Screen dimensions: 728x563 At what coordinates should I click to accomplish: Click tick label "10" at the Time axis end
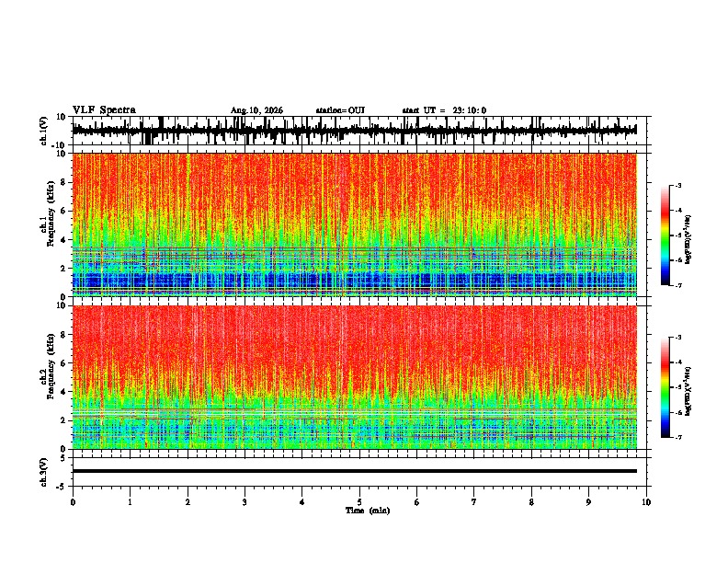[646, 502]
